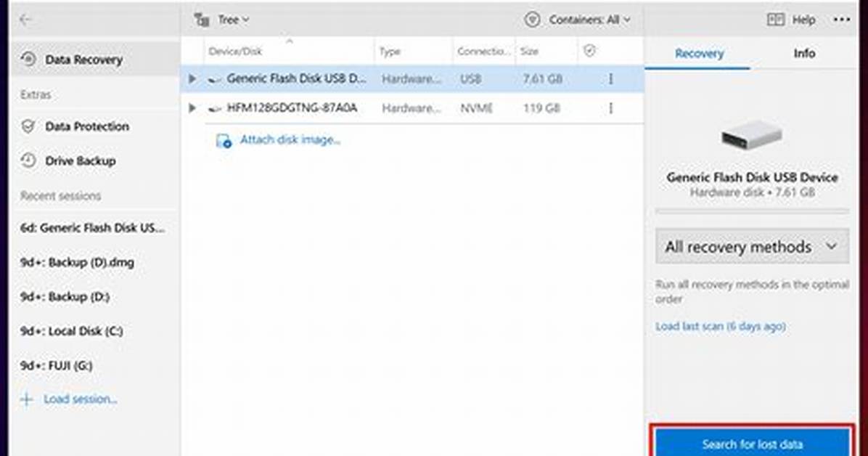This screenshot has height=456, width=868.
Task: Open options menu for Generic Flash Disk row
Action: point(610,78)
